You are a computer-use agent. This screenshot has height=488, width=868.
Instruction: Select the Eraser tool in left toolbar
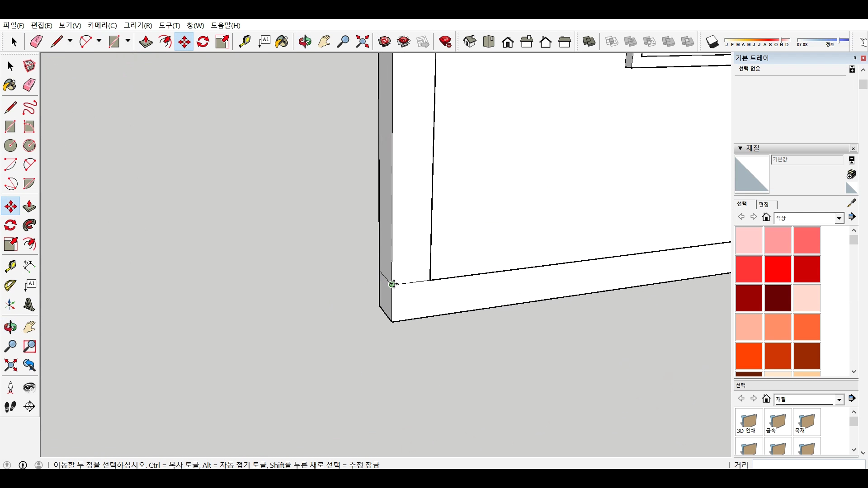tap(29, 85)
